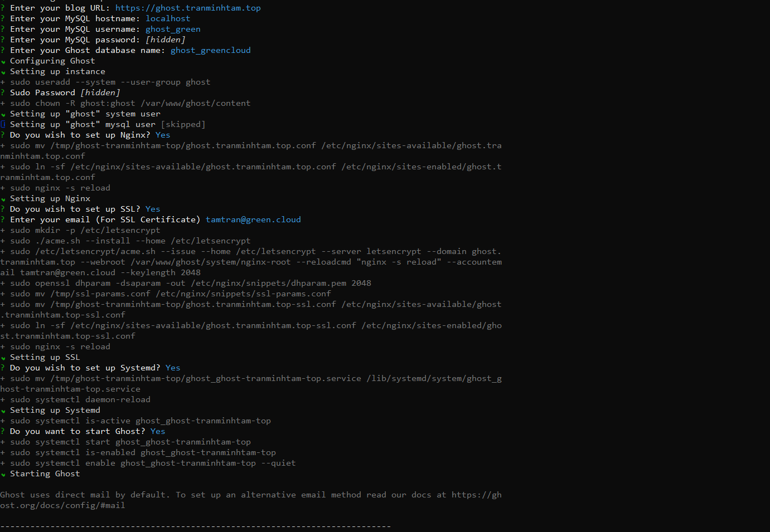Click the MySQL hostname value localhost
The image size is (770, 532).
point(168,18)
